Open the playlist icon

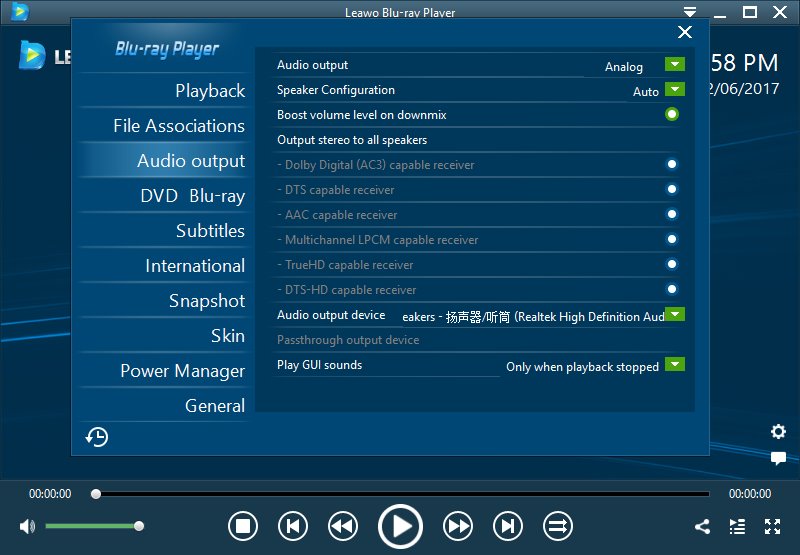(x=737, y=526)
